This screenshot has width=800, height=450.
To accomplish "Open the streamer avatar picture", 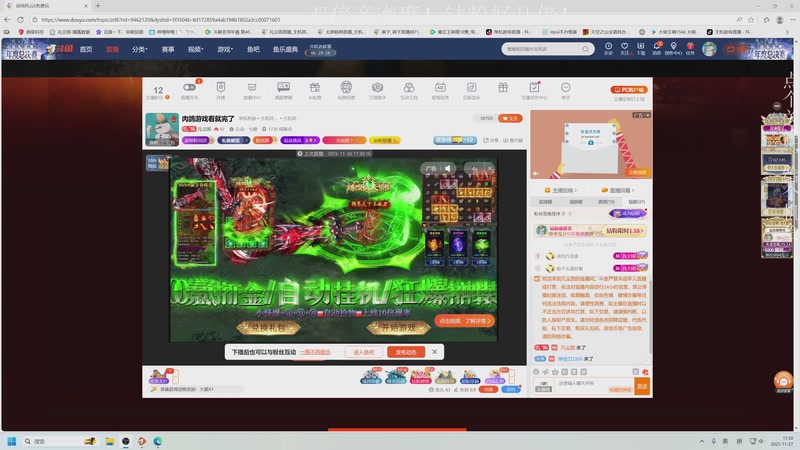I will pyautogui.click(x=162, y=130).
